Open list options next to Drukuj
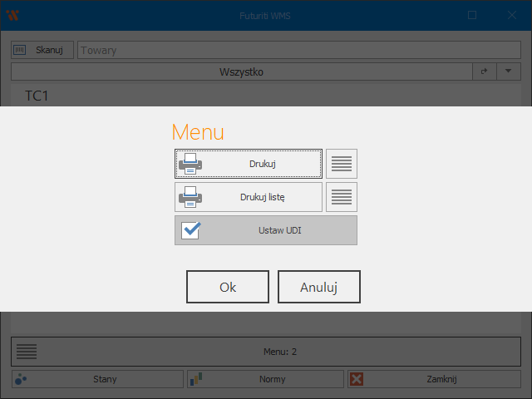532x399 pixels. (342, 164)
